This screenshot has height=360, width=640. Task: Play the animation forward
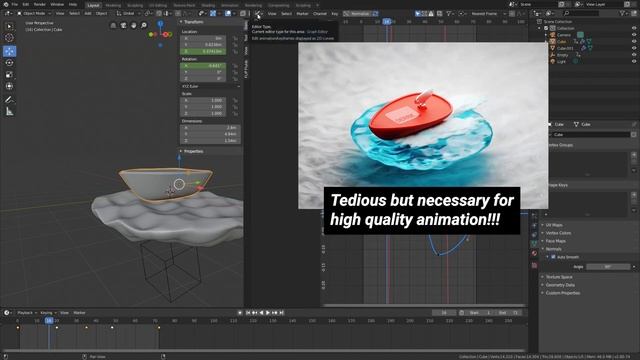[x=268, y=313]
